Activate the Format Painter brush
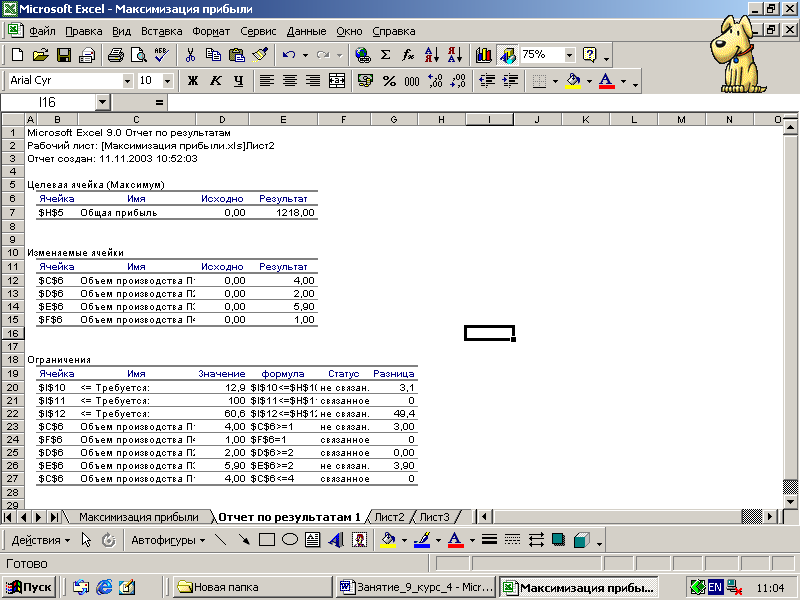The height and width of the screenshot is (600, 800). (x=260, y=55)
